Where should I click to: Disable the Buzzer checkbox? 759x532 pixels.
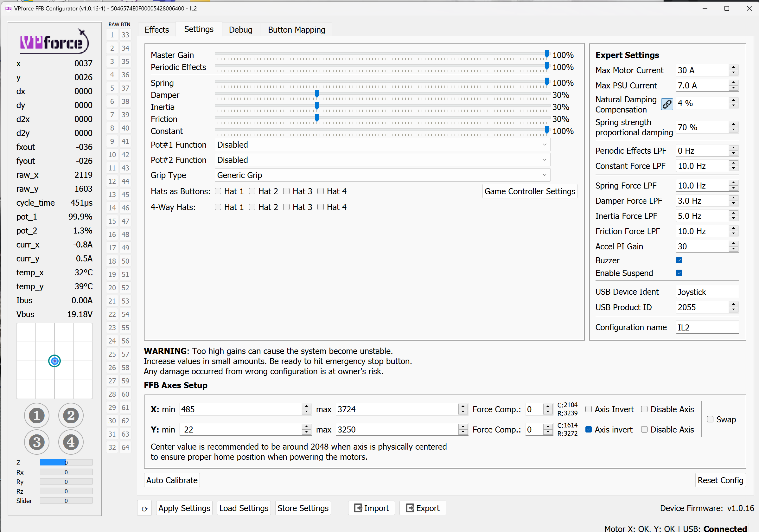pyautogui.click(x=679, y=260)
